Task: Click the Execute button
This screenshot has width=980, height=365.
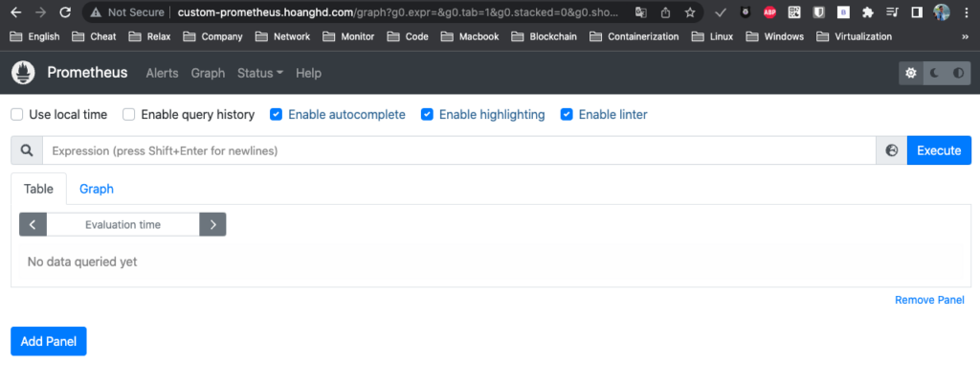Action: (939, 150)
